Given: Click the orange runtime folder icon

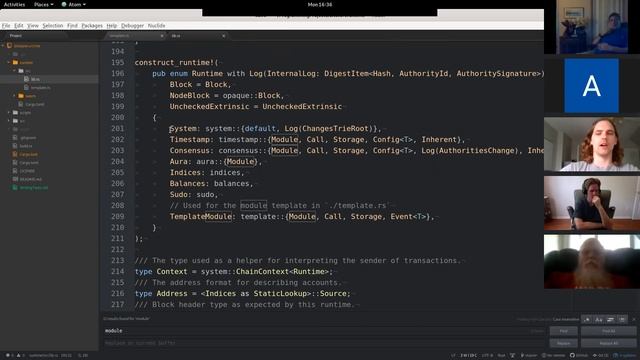Looking at the screenshot, I should pyautogui.click(x=16, y=62).
